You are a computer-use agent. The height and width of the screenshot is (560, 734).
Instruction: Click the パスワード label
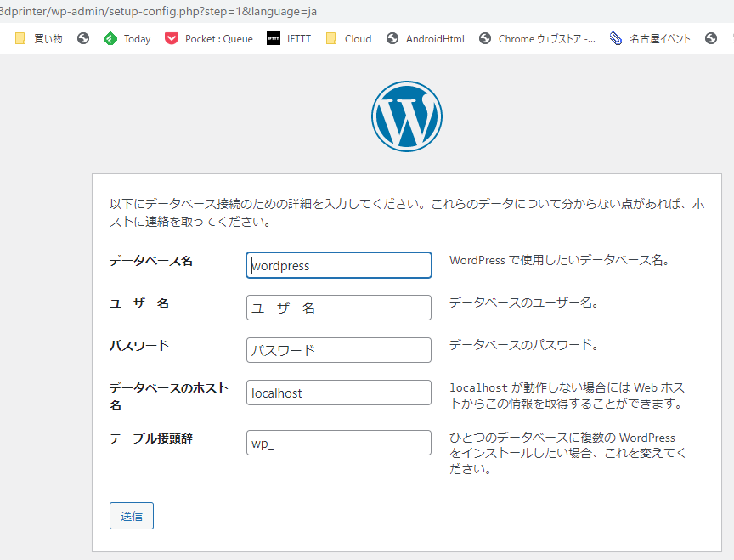coord(139,346)
